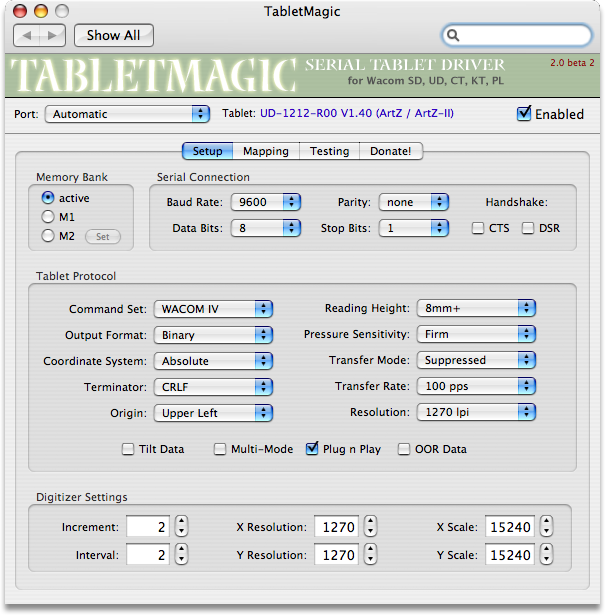Open the Output Format dropdown
This screenshot has width=605, height=615.
(x=213, y=335)
